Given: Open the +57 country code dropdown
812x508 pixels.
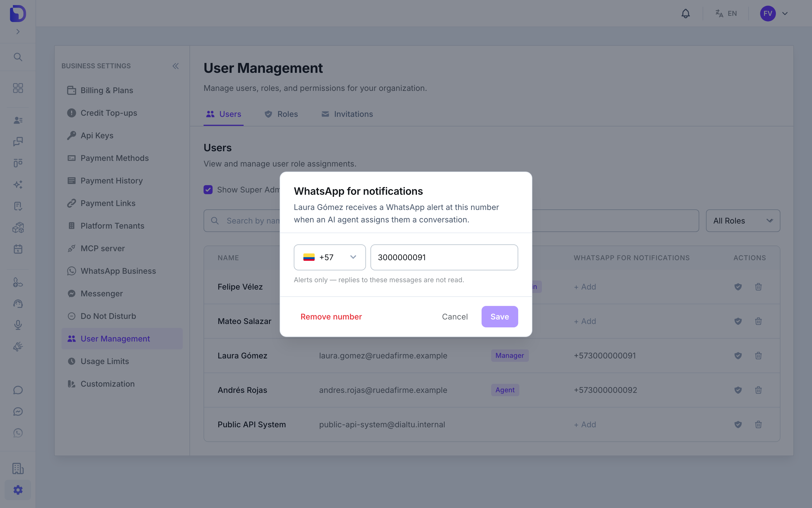Looking at the screenshot, I should (x=330, y=257).
